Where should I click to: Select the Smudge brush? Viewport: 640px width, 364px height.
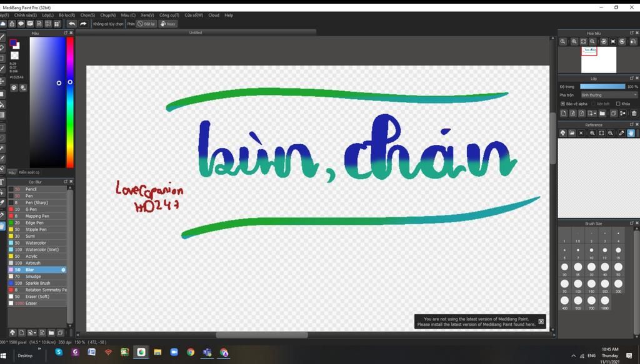(37, 277)
